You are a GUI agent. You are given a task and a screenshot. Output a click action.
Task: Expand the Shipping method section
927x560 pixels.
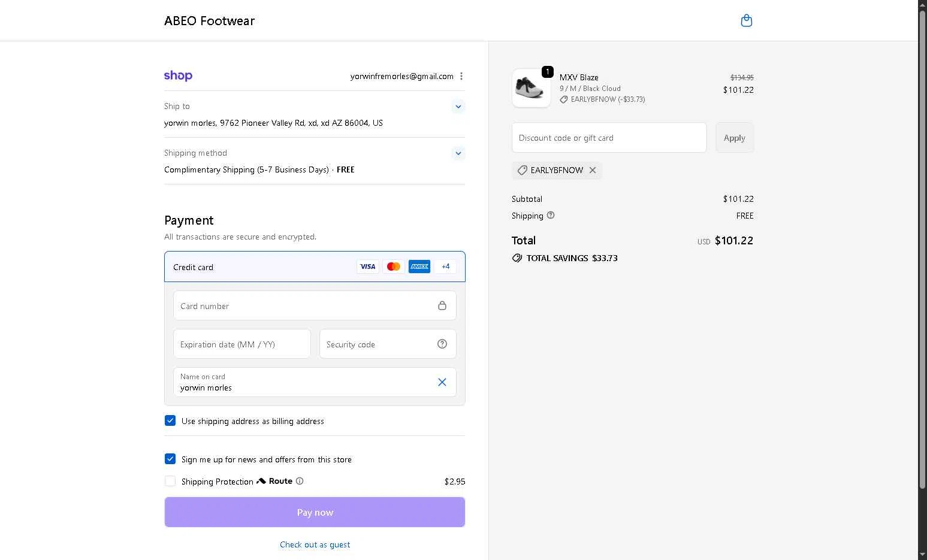[x=458, y=153]
